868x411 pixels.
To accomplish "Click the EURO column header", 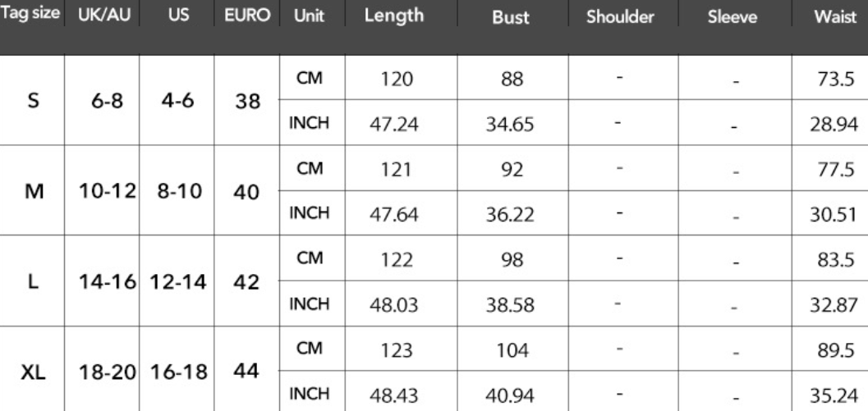I will coord(247,16).
